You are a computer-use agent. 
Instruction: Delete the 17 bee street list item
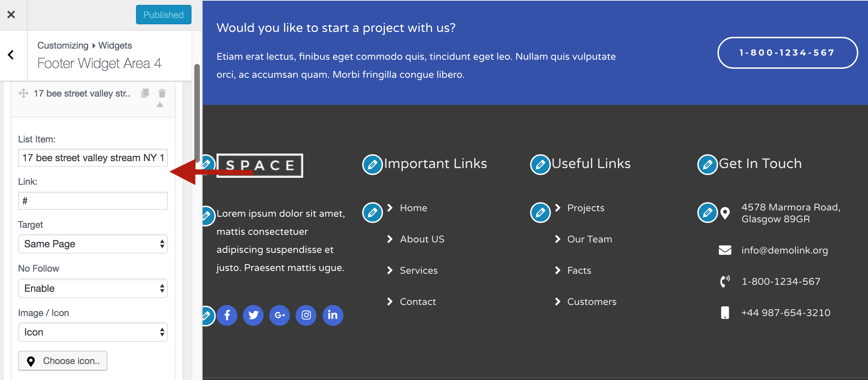coord(162,93)
